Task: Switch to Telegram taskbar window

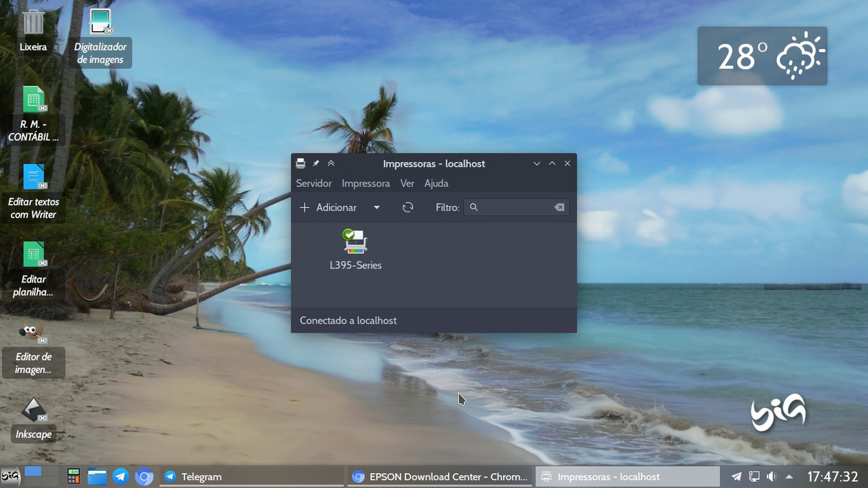Action: (252, 476)
